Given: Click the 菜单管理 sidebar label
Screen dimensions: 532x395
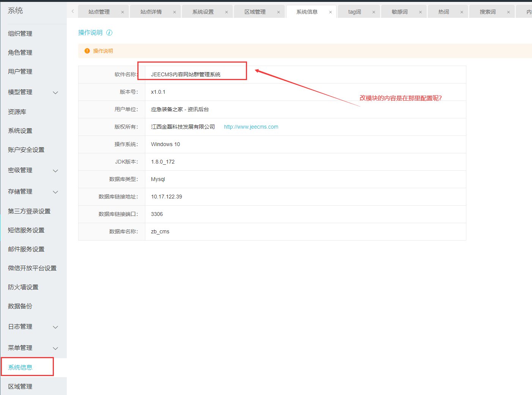Looking at the screenshot, I should pyautogui.click(x=20, y=348).
